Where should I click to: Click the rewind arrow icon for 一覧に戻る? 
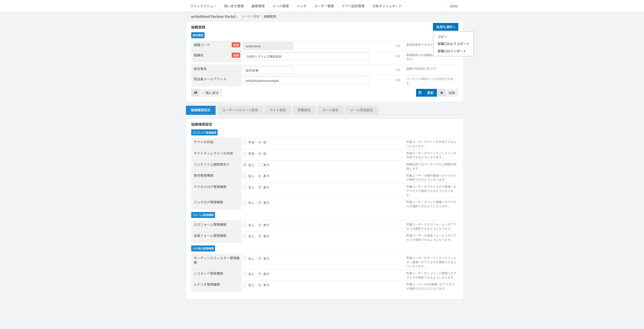(x=195, y=93)
